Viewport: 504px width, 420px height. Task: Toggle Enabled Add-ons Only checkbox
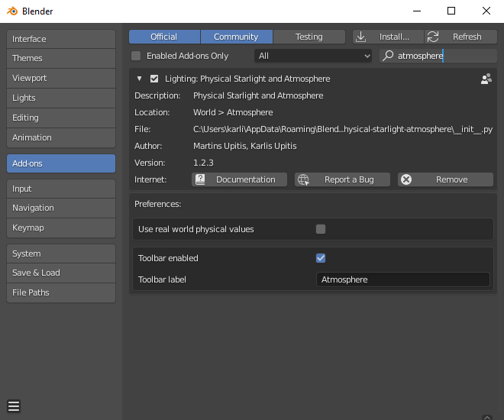[136, 56]
